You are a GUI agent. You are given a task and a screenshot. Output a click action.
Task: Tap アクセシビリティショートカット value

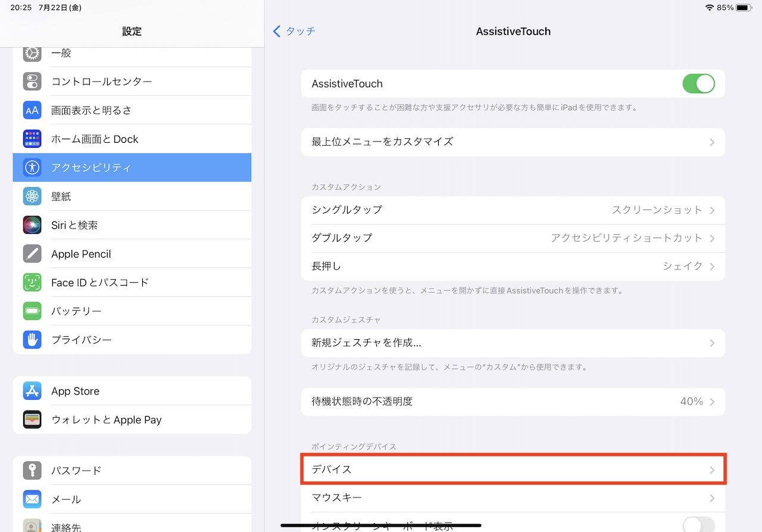627,238
